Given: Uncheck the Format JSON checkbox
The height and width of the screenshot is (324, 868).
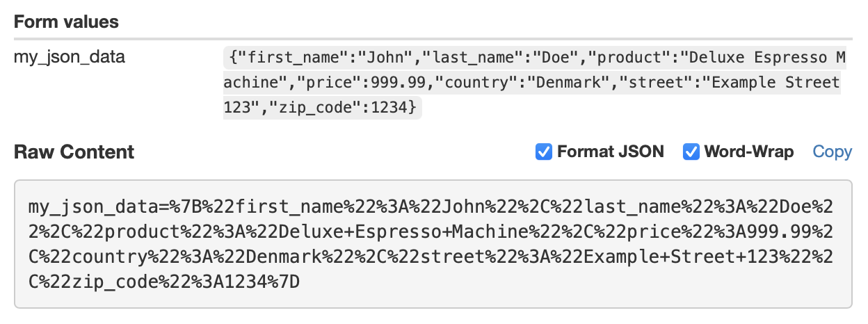Looking at the screenshot, I should pos(544,152).
